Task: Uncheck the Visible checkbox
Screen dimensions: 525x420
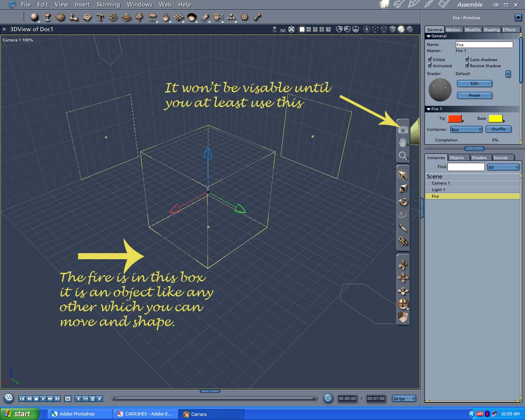Action: click(430, 59)
